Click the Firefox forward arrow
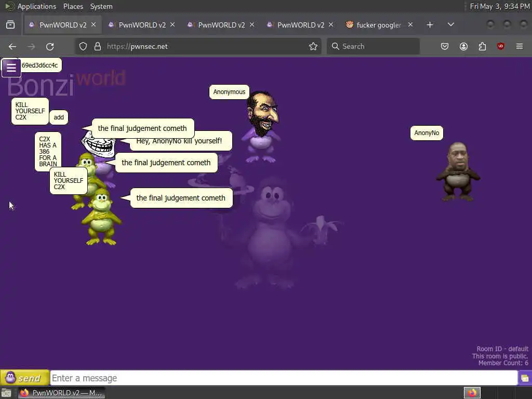Image resolution: width=532 pixels, height=399 pixels. click(31, 46)
